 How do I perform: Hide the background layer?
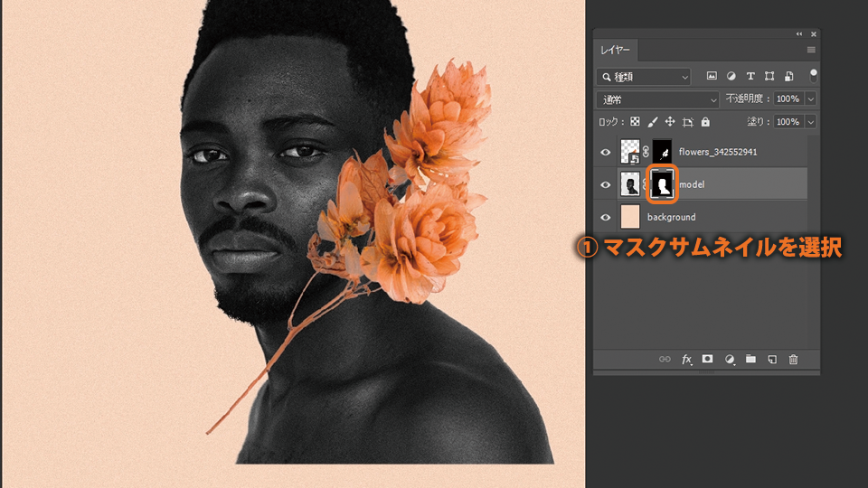[x=606, y=218]
